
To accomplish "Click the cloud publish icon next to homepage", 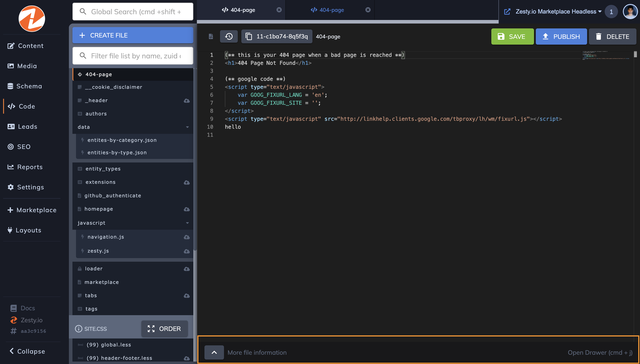I will click(187, 209).
